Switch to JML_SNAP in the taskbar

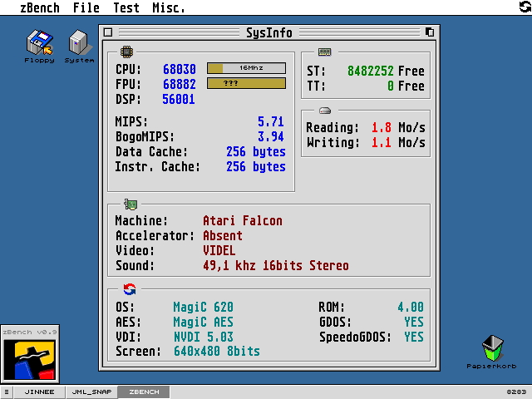91,392
